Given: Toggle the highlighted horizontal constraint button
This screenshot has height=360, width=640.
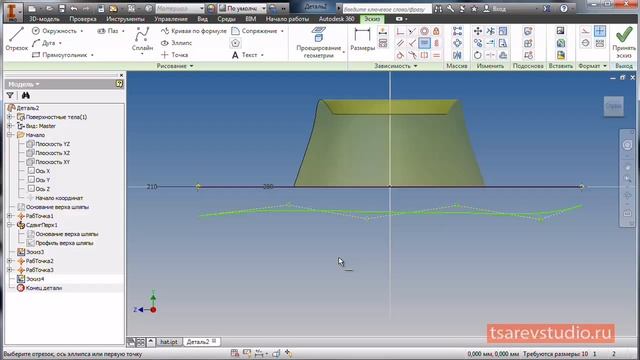Looking at the screenshot, I should (424, 43).
